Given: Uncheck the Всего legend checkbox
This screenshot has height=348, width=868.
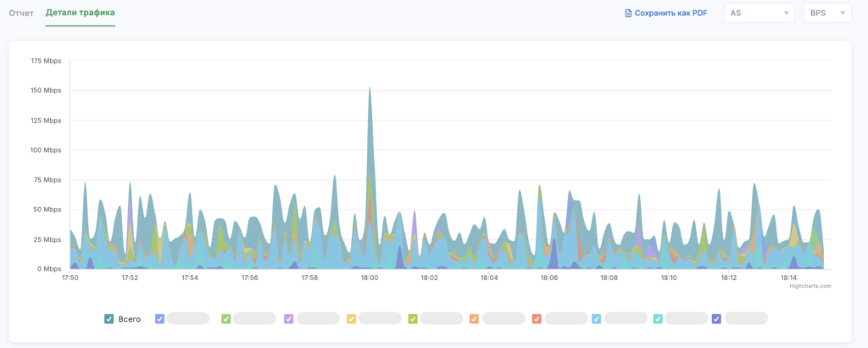Looking at the screenshot, I should coord(109,319).
